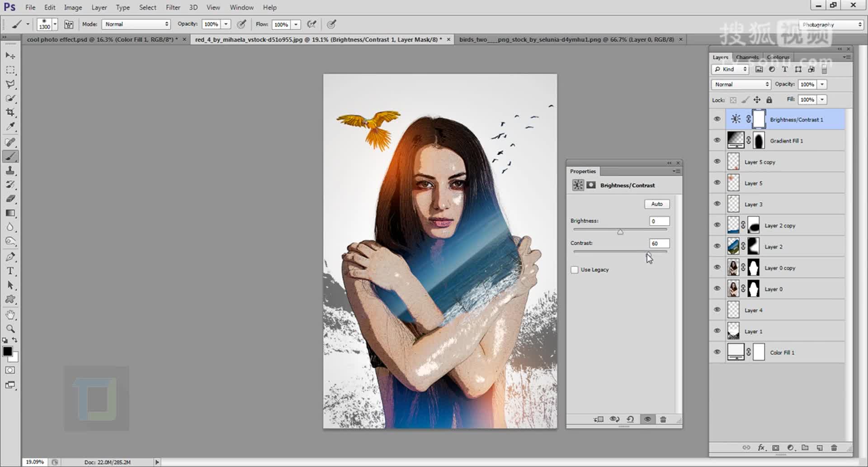This screenshot has height=467, width=868.
Task: Switch to birds_two png document tab
Action: (x=566, y=39)
